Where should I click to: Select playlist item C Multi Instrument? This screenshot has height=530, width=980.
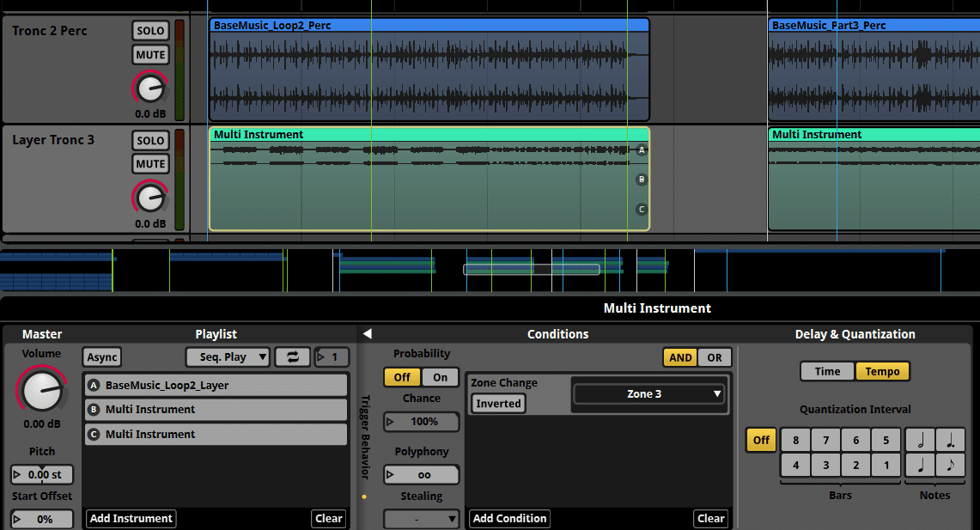[216, 435]
